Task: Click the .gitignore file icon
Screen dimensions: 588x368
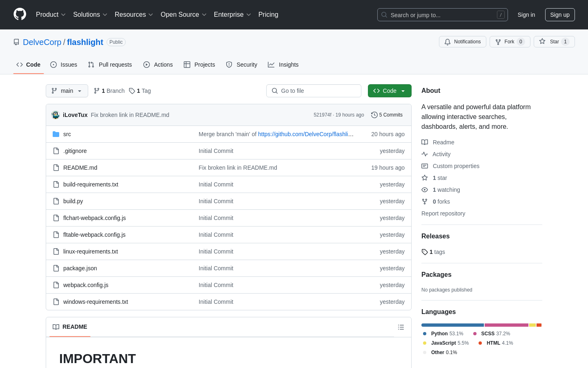Action: pyautogui.click(x=56, y=151)
